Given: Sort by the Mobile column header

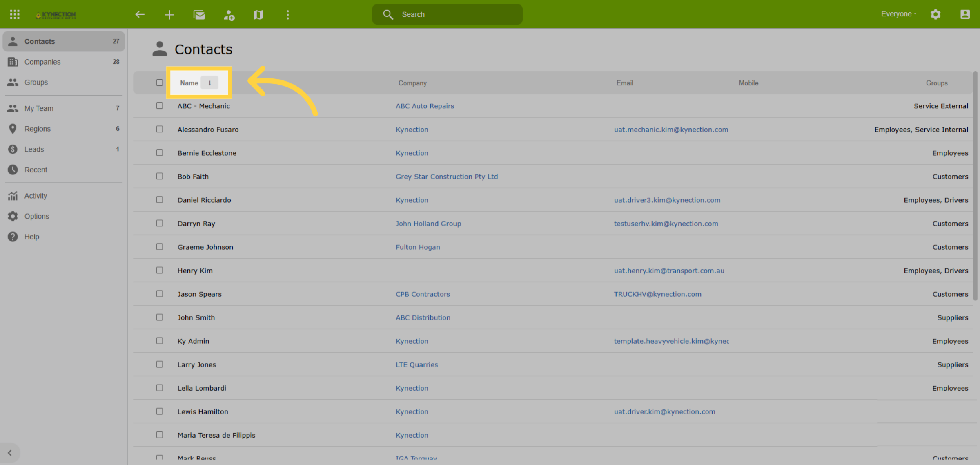Looking at the screenshot, I should (748, 83).
